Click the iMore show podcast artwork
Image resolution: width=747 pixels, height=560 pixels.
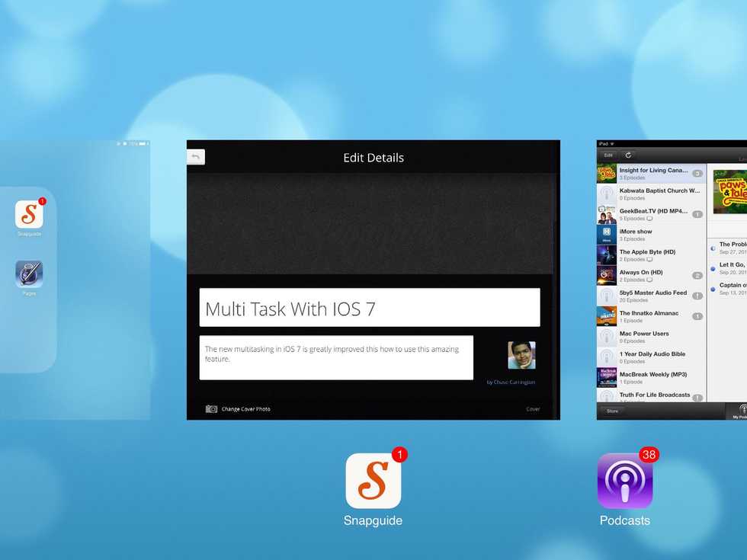pyautogui.click(x=607, y=235)
